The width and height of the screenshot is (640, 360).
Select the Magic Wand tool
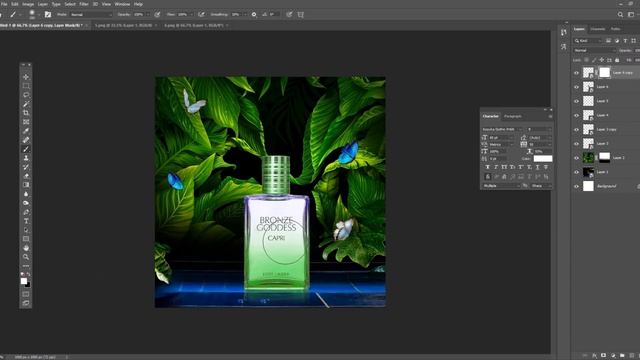(26, 104)
